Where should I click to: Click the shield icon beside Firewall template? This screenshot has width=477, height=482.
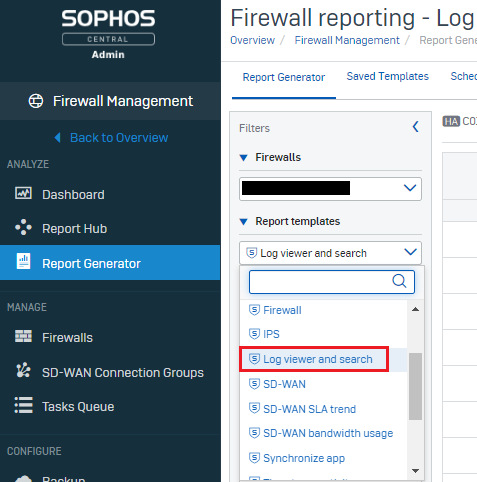click(x=254, y=310)
